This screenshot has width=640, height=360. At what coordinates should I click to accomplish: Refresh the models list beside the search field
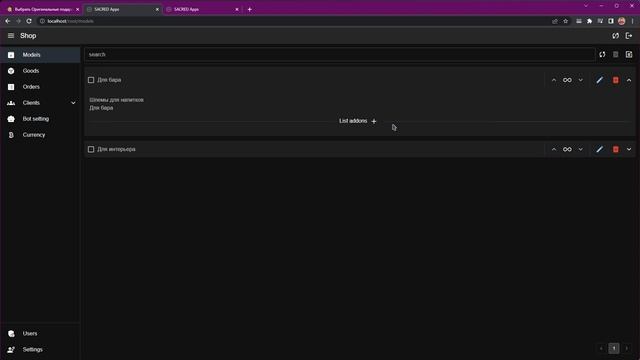tap(602, 55)
